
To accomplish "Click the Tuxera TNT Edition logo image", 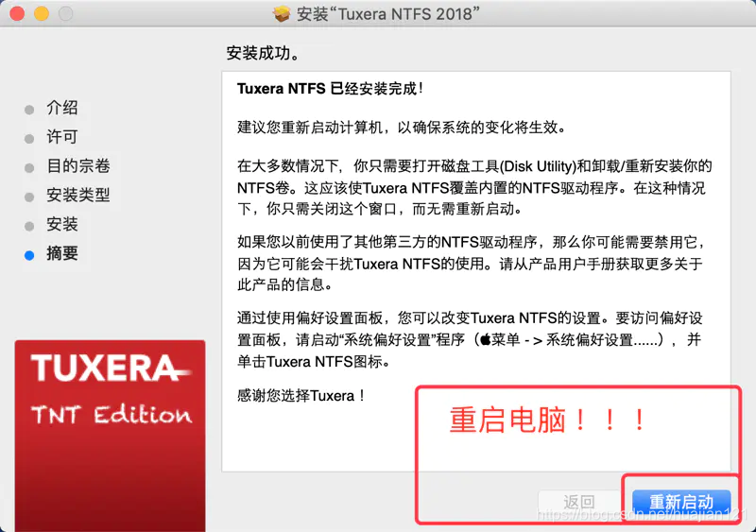I will coord(110,436).
